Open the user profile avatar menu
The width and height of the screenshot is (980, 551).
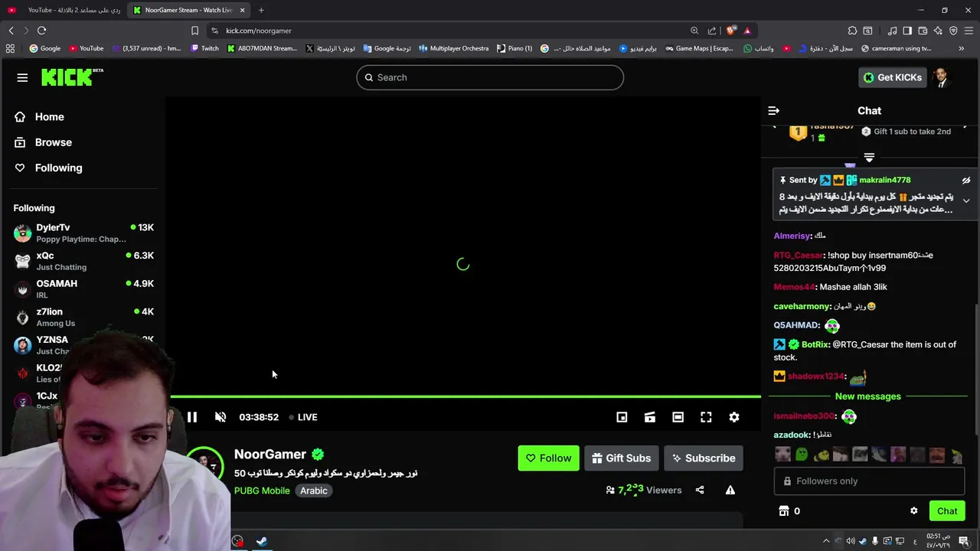click(940, 77)
